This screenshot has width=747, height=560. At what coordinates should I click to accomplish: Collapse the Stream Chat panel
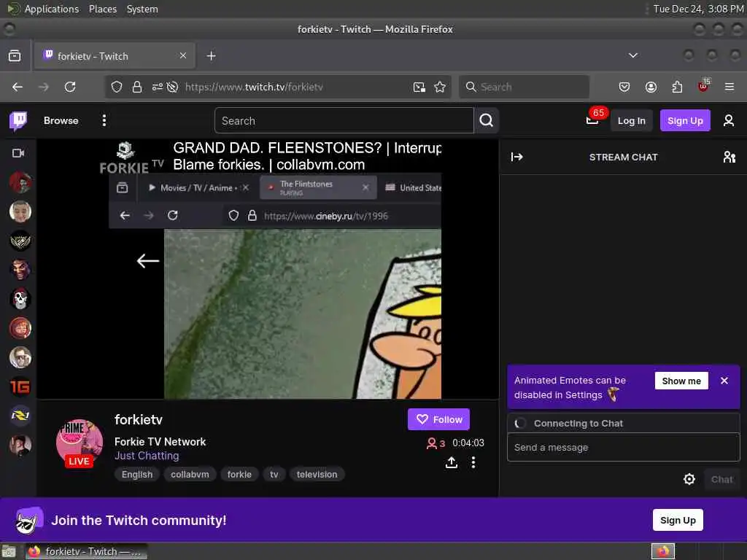point(517,157)
